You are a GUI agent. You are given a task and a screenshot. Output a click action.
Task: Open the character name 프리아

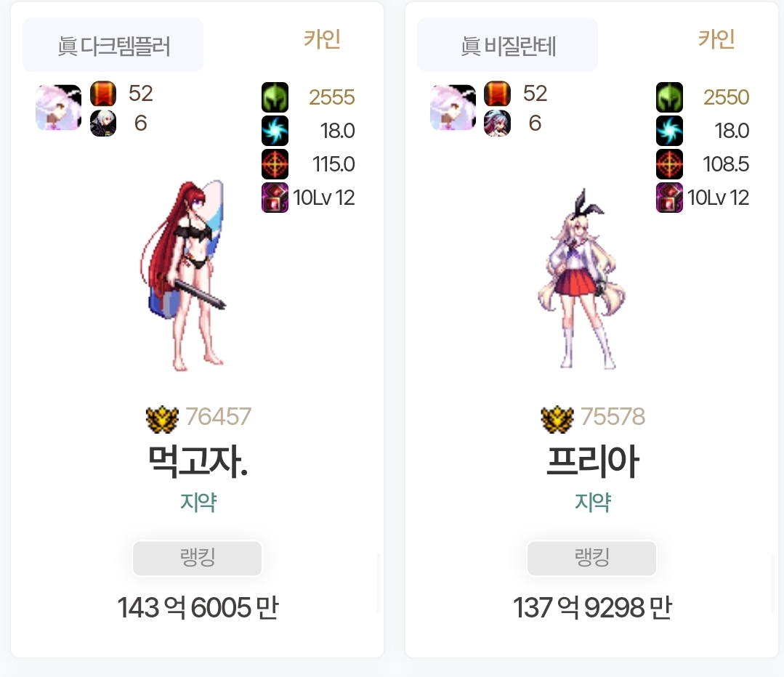[x=592, y=461]
